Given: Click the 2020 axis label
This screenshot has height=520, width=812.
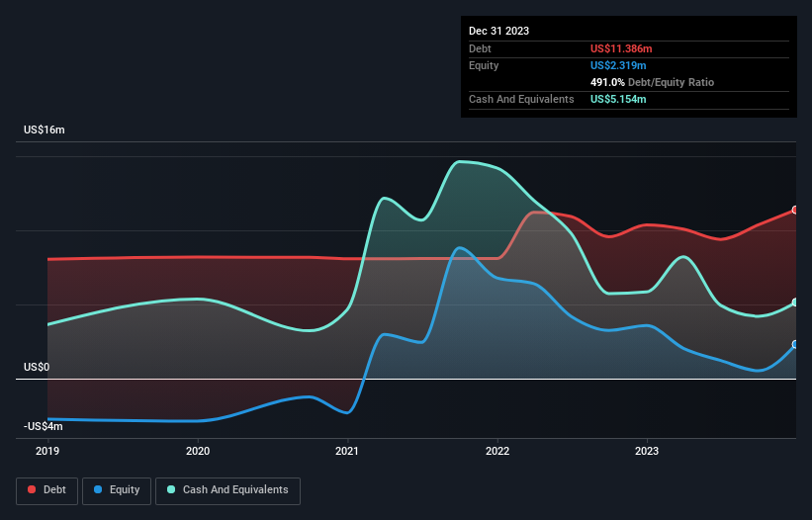Looking at the screenshot, I should 198,451.
